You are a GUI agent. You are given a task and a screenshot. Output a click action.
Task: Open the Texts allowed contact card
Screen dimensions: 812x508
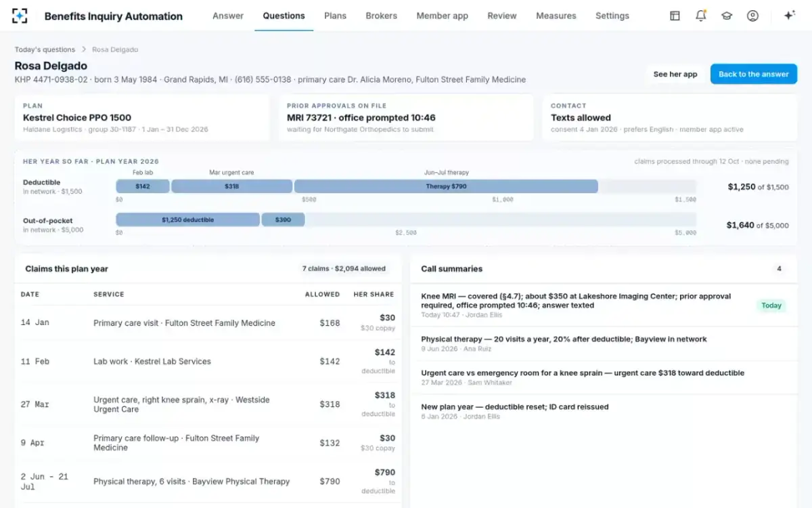coord(670,117)
